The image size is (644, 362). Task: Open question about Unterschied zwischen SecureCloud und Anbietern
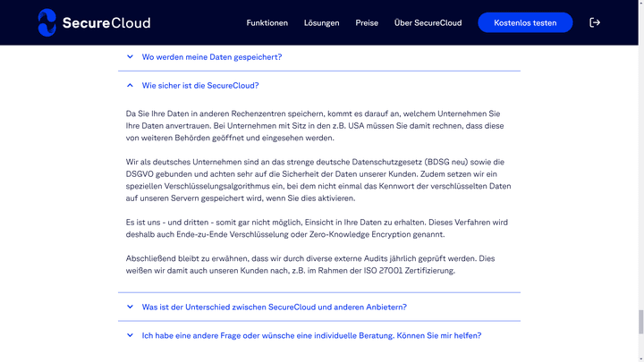[x=275, y=307]
